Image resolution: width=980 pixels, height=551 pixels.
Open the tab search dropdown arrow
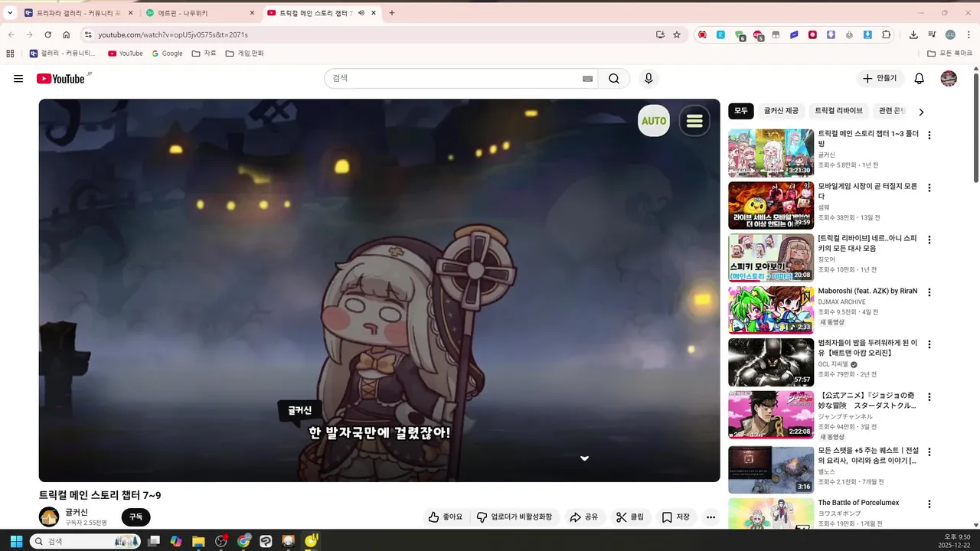click(10, 13)
